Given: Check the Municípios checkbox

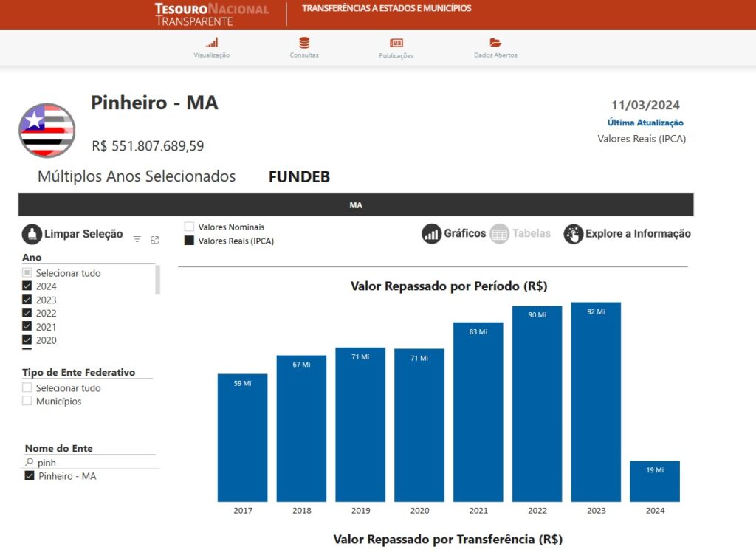Looking at the screenshot, I should click(27, 402).
